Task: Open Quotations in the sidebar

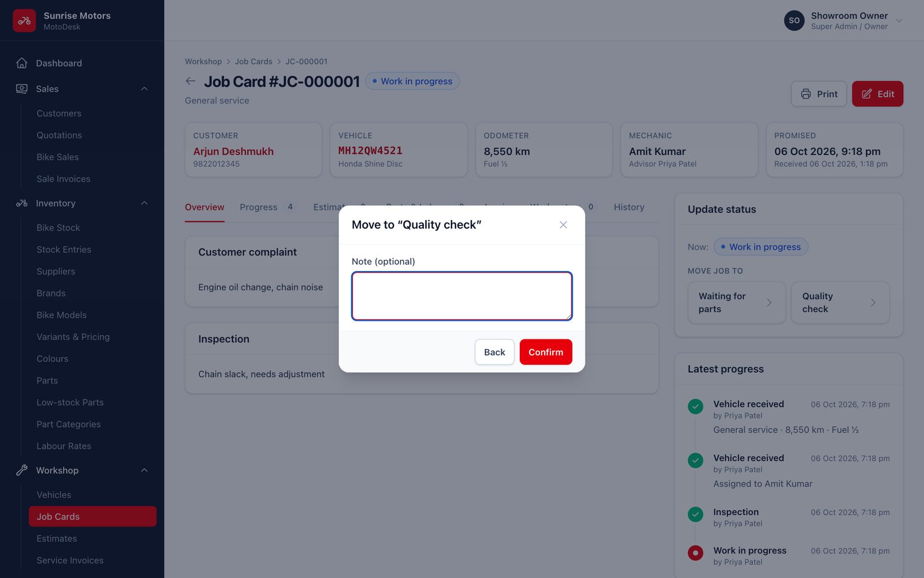Action: click(x=59, y=135)
